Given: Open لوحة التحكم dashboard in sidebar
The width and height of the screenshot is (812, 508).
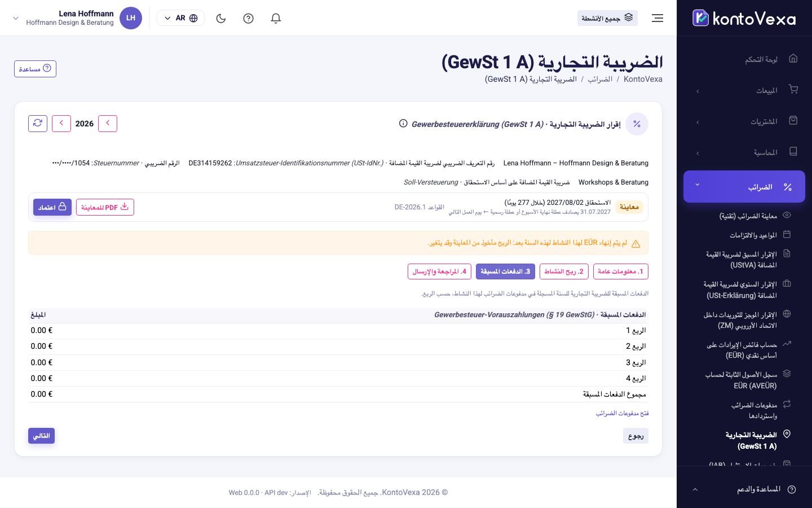Looking at the screenshot, I should click(744, 59).
